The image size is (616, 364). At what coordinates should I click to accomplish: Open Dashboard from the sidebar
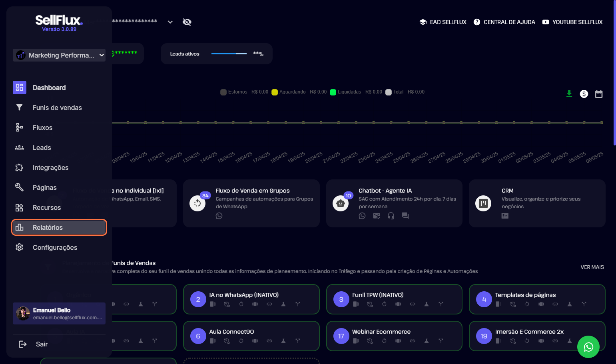click(x=59, y=88)
